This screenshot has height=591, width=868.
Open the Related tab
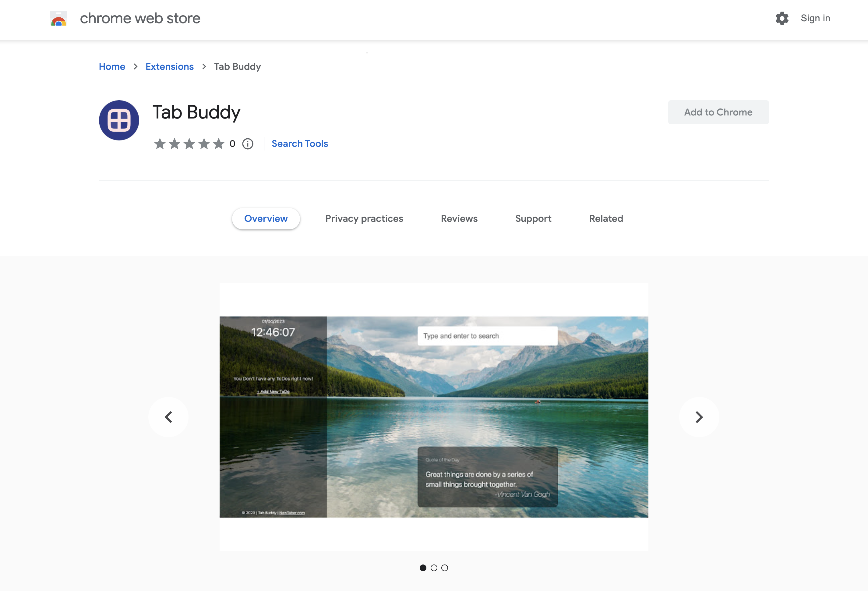pyautogui.click(x=606, y=218)
